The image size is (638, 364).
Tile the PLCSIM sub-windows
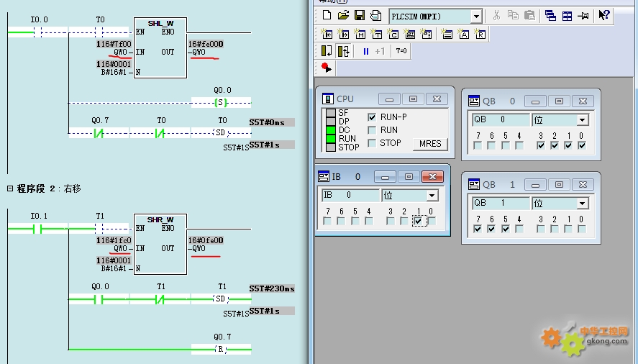pyautogui.click(x=567, y=16)
